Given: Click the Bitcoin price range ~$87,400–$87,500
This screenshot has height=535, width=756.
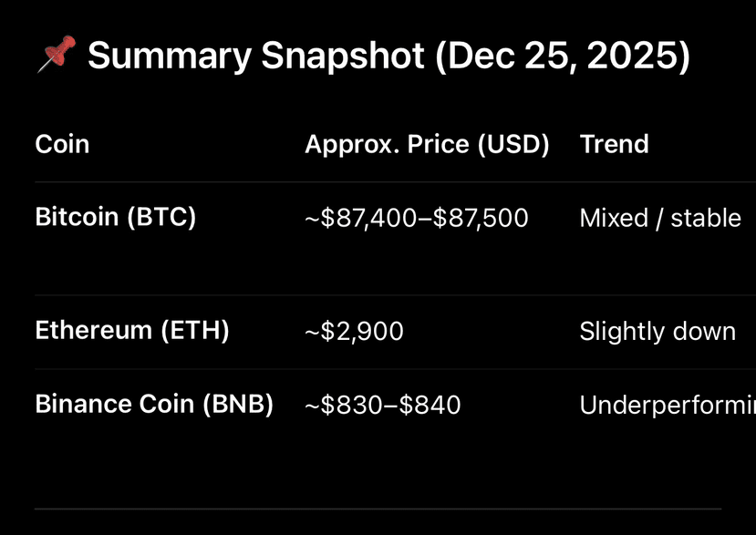Looking at the screenshot, I should [x=416, y=218].
